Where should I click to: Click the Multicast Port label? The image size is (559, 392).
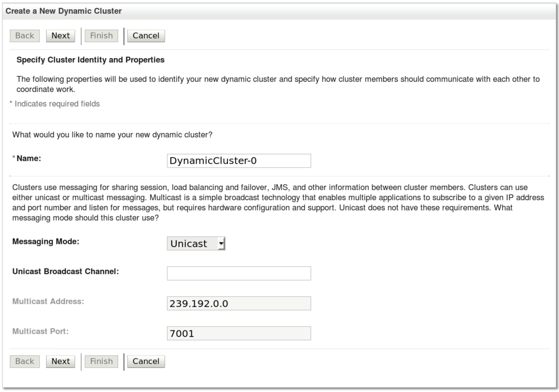(40, 331)
